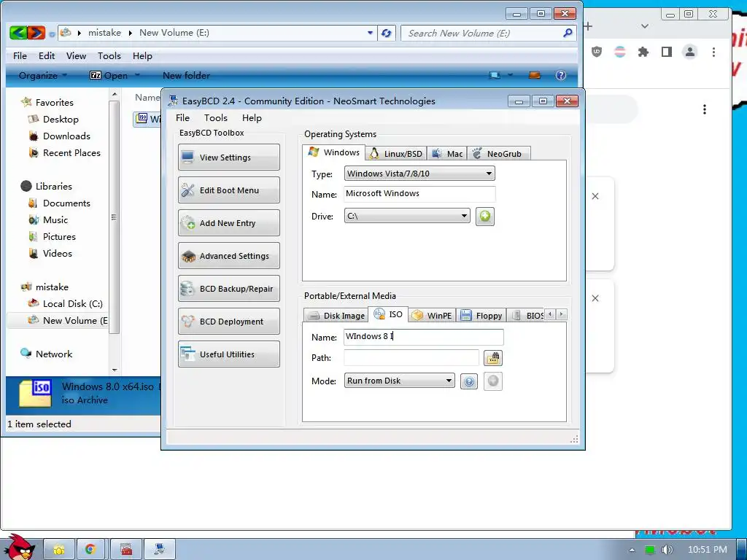The width and height of the screenshot is (747, 560).
Task: Open Useful Utilities section
Action: coord(228,354)
